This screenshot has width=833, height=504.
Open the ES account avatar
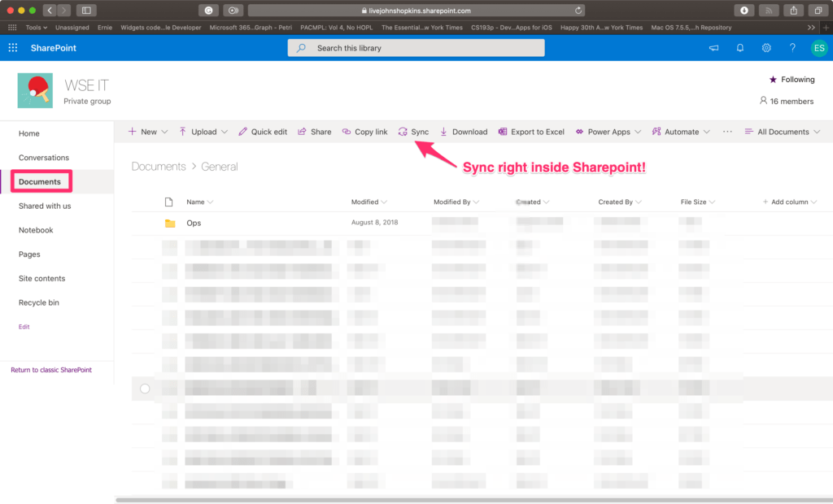click(x=819, y=48)
